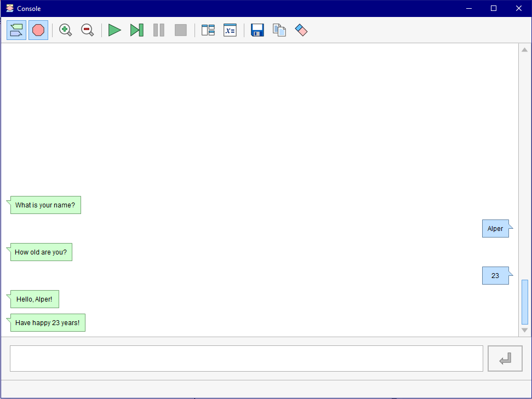Step through program with play-bar icon
Screen dimensions: 532x399
point(137,30)
